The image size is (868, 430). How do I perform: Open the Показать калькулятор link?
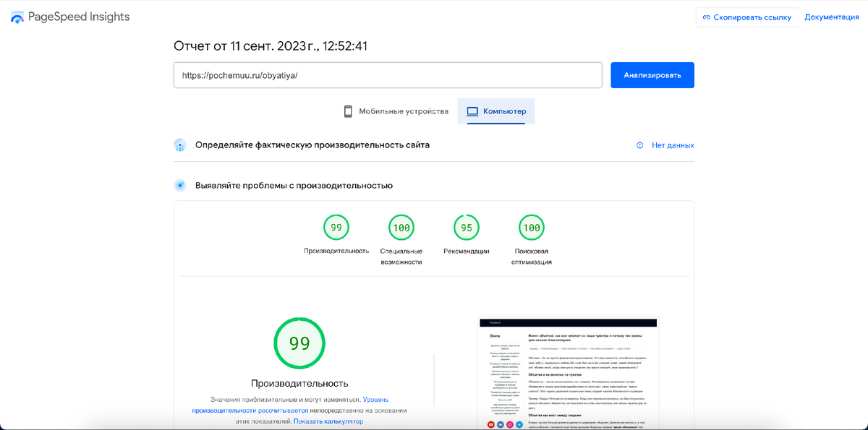click(328, 421)
